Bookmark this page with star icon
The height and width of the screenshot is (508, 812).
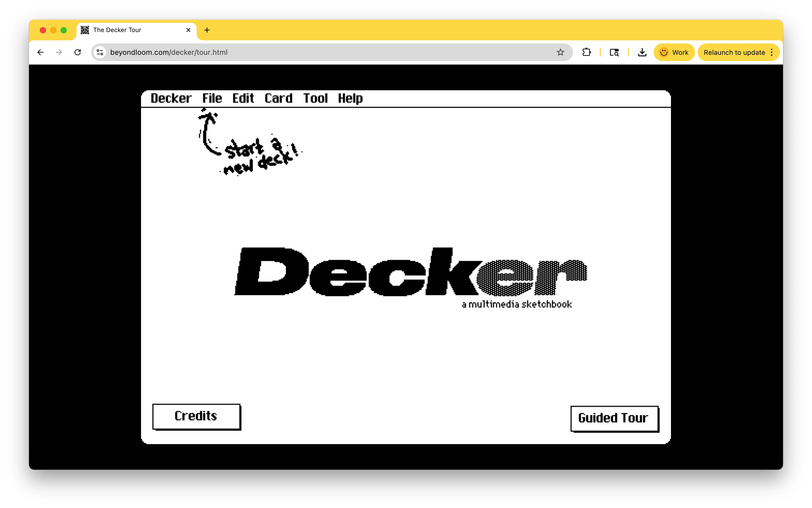[560, 53]
